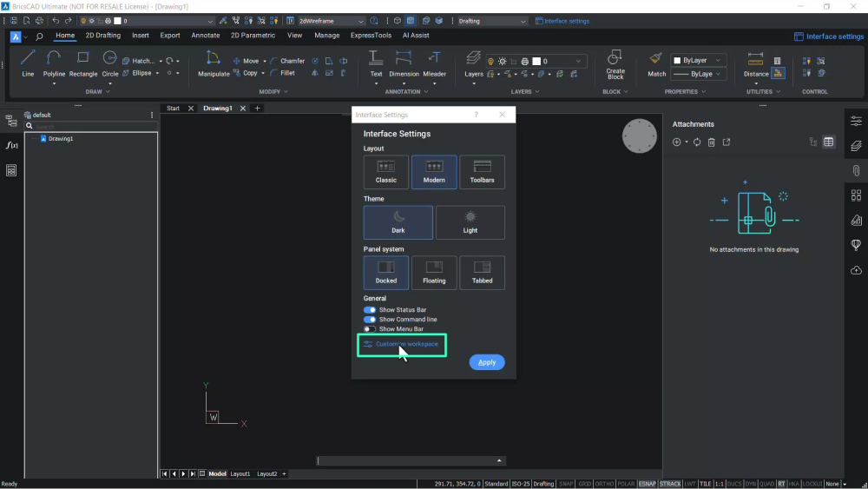Toggle ESNAP in status bar
This screenshot has width=868, height=489.
[647, 484]
